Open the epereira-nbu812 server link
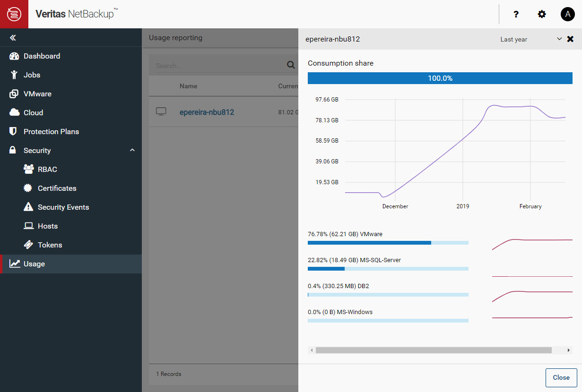The image size is (582, 392). coord(207,112)
